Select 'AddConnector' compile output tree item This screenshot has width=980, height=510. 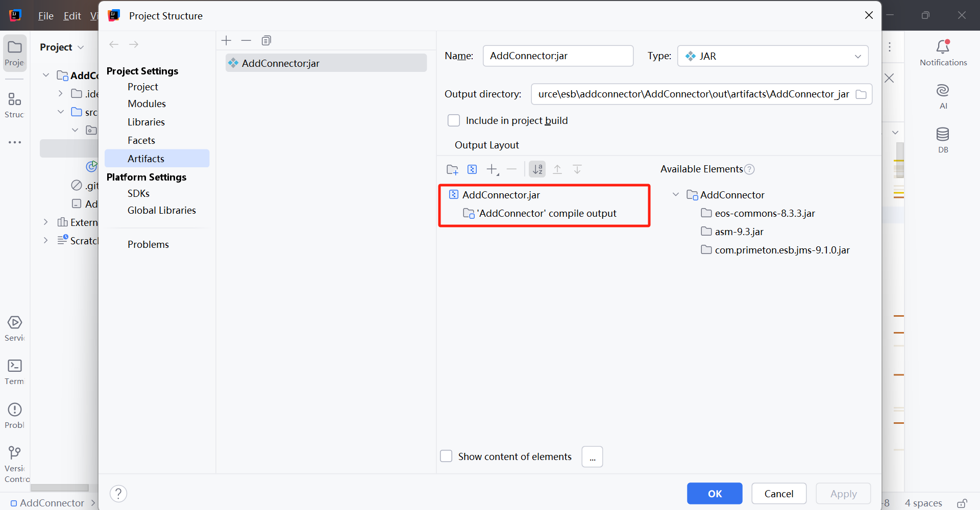point(547,214)
